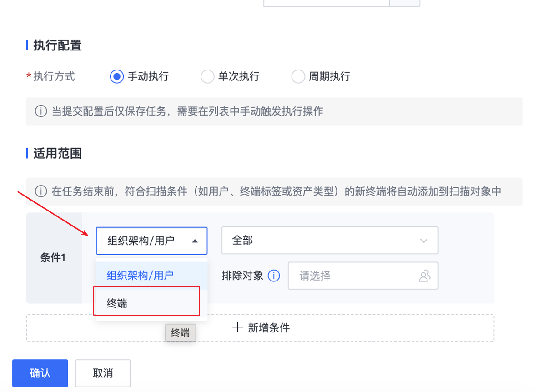
Task: Click the user icon in 请选择 field
Action: click(x=424, y=276)
